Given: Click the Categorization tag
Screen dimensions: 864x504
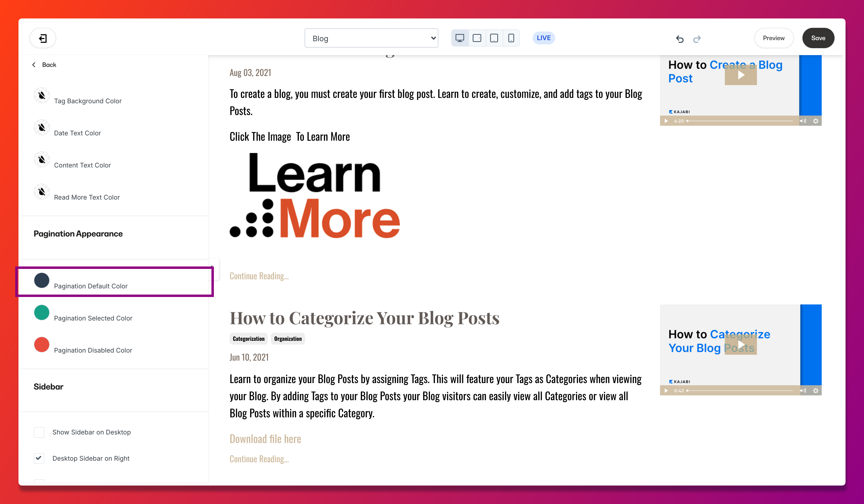Looking at the screenshot, I should point(249,338).
